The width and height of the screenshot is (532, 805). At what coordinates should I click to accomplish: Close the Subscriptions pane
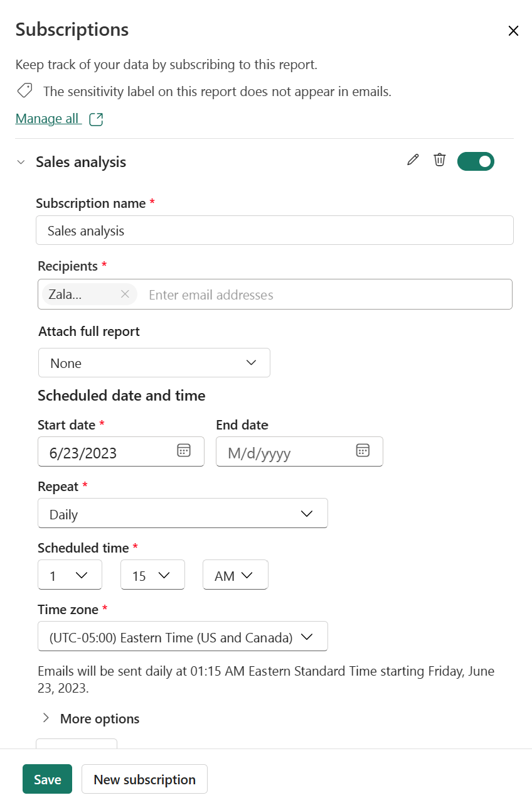(513, 31)
